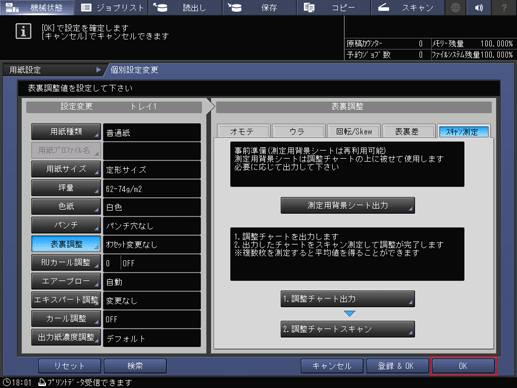Click the 自動 air blow value
This screenshot has width=517, height=388.
point(152,282)
